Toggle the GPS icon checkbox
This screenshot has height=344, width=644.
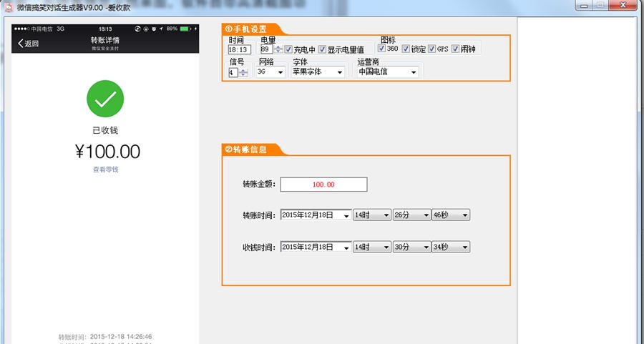pos(431,49)
